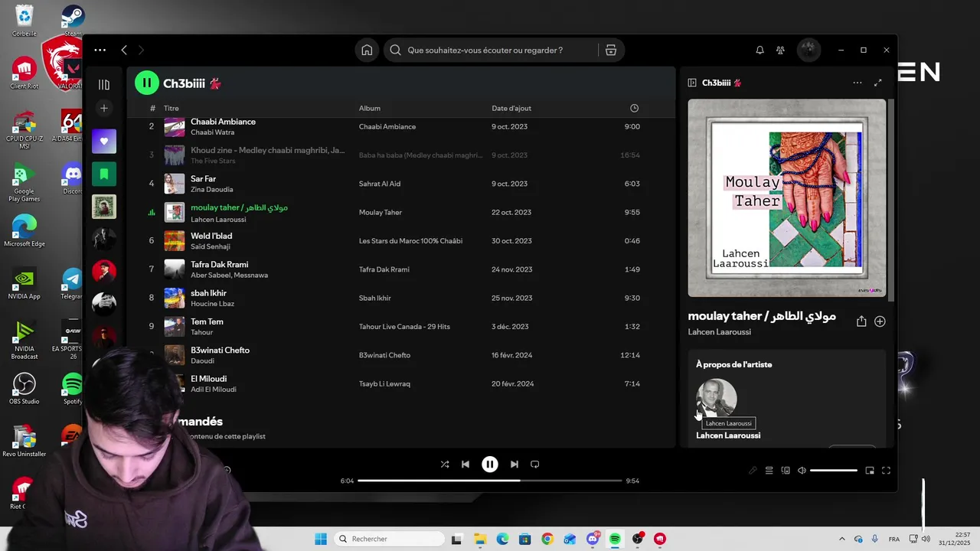Pause playlist with green Ch3biiii button
This screenshot has height=551, width=980.
(146, 83)
